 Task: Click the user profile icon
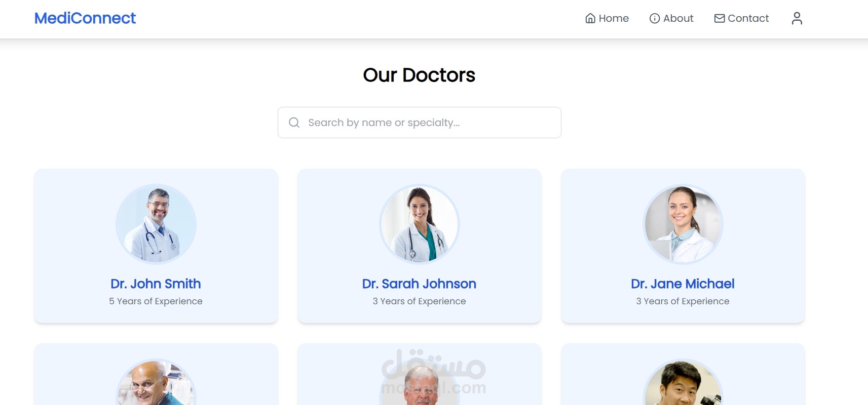coord(797,18)
